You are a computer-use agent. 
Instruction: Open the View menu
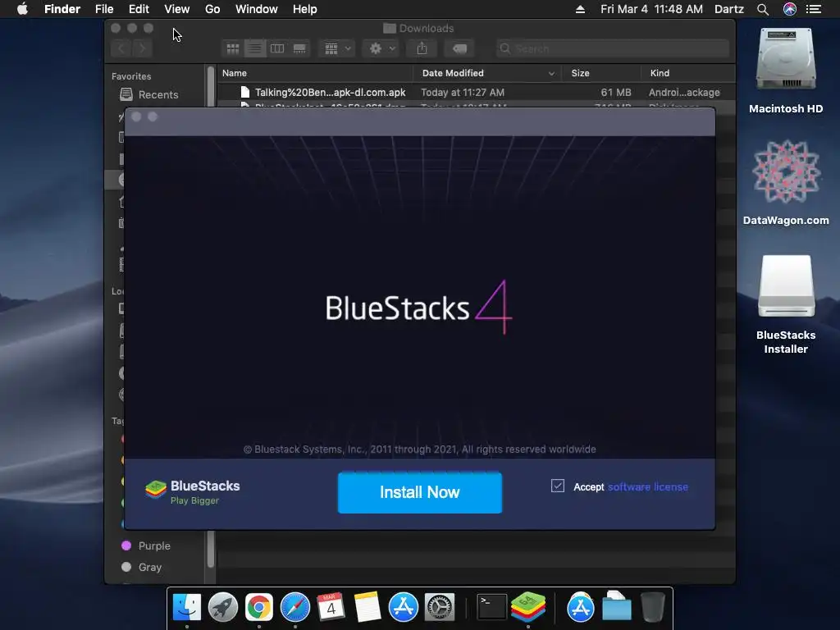pos(177,9)
